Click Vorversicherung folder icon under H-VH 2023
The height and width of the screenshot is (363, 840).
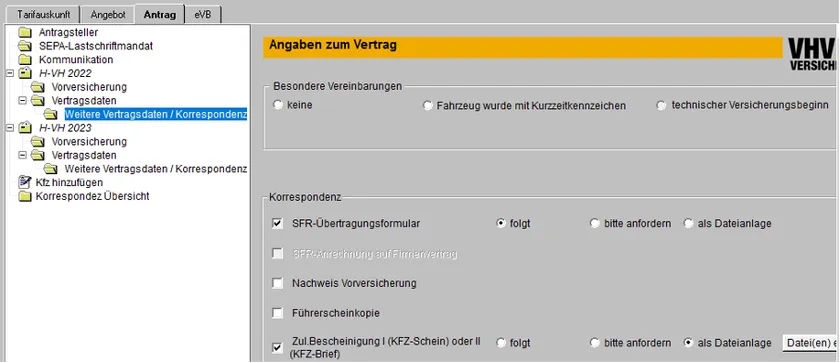pos(38,142)
